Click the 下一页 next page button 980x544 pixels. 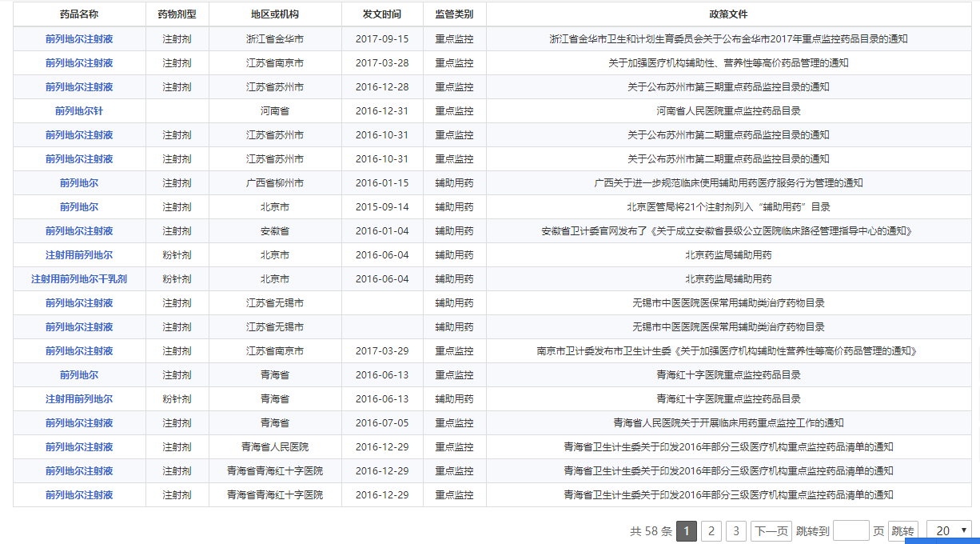coord(771,531)
